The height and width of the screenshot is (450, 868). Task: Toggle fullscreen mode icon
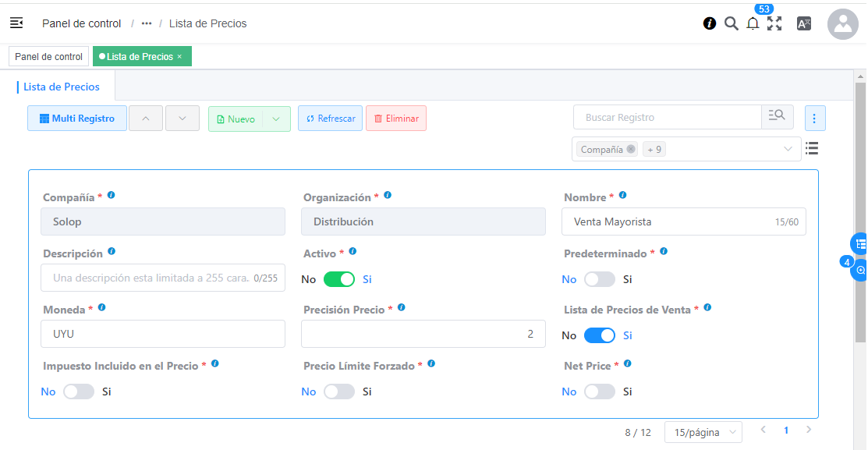click(x=774, y=23)
